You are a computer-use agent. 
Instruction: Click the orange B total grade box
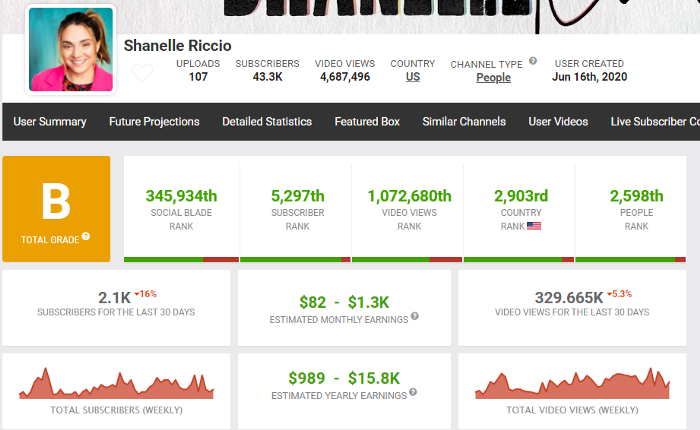56,208
